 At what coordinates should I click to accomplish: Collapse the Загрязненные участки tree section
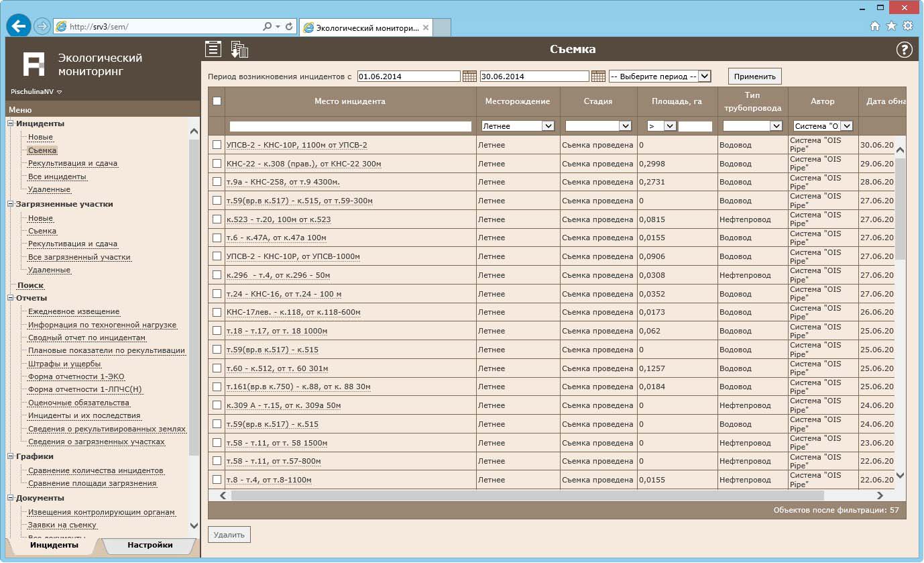pos(11,204)
